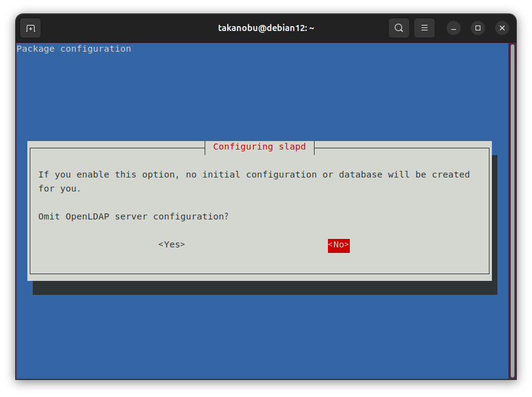
Task: Click the Omit OpenLDAP server configuration question
Action: click(134, 216)
